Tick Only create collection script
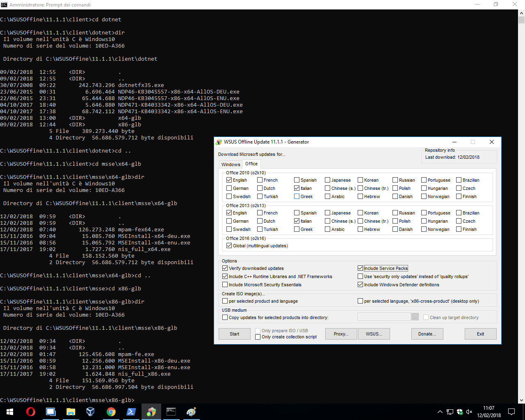Screen dimensions: 525x420 point(258,337)
